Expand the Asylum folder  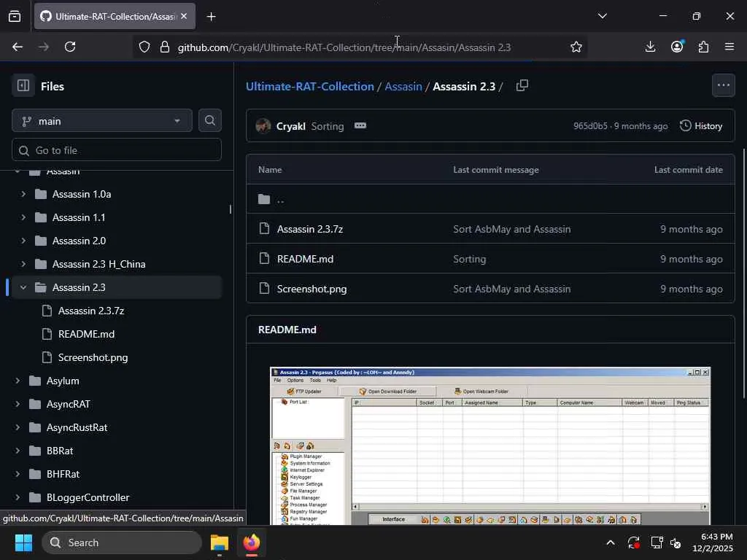[x=18, y=381]
